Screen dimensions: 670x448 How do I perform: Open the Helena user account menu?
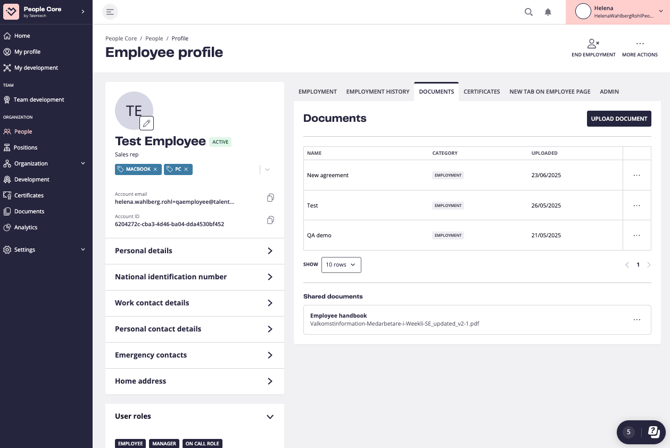619,12
